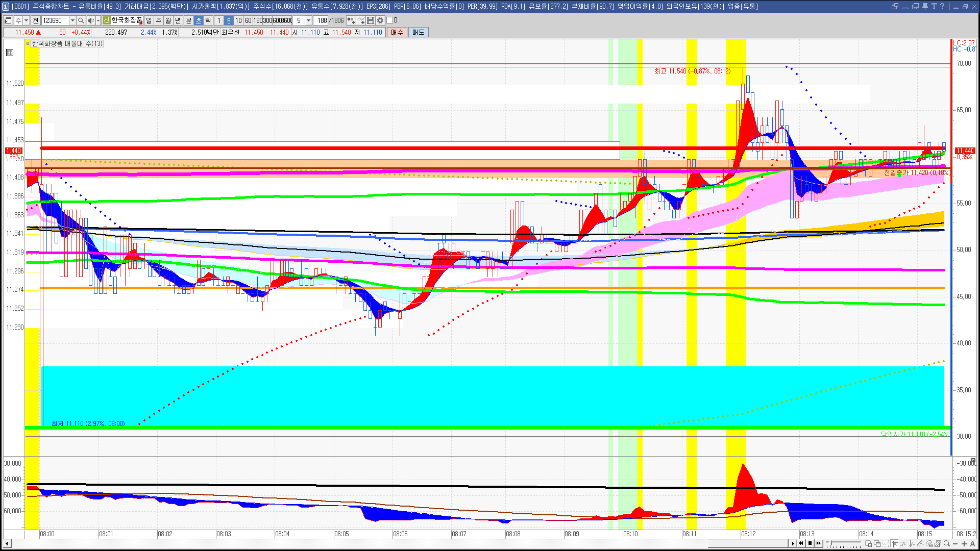The width and height of the screenshot is (980, 551).
Task: Click the save chart floppy icon
Action: coord(371,20)
